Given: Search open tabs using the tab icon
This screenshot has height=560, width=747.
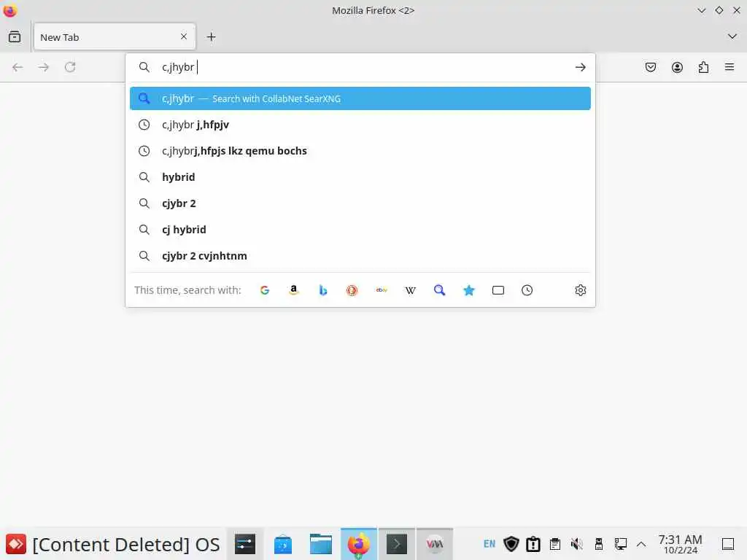Looking at the screenshot, I should tap(498, 290).
